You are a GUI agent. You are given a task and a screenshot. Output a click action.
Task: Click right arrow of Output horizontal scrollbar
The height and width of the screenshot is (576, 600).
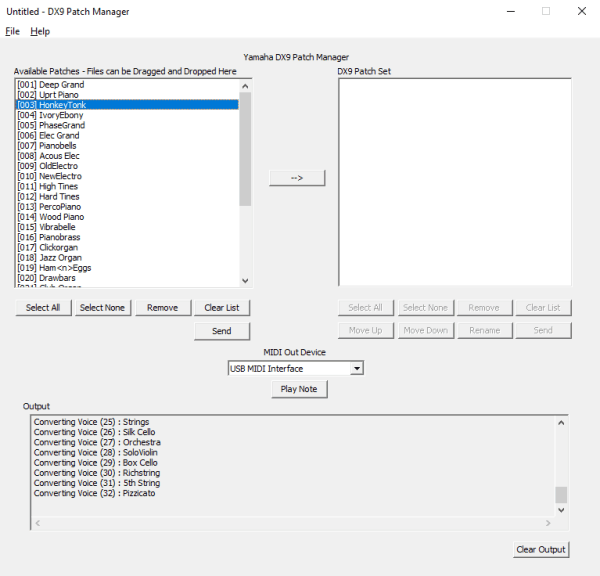[549, 523]
